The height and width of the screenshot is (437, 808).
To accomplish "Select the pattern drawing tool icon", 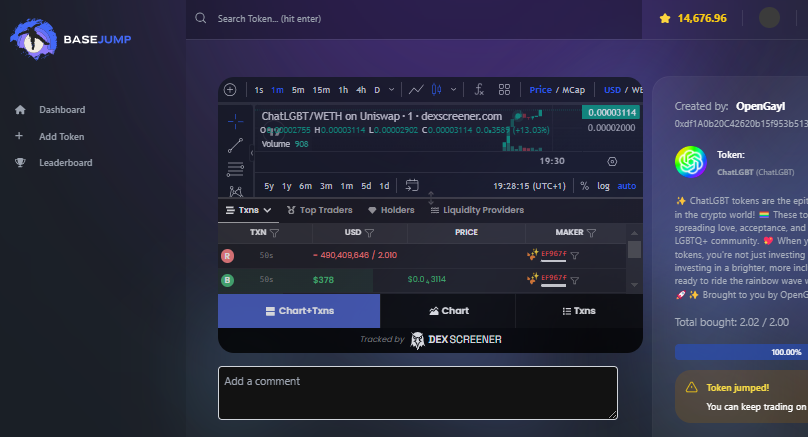I will (x=235, y=191).
